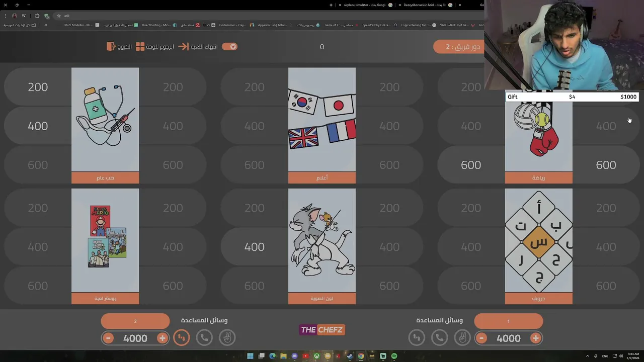Click team 2's name field above its score

click(x=135, y=321)
